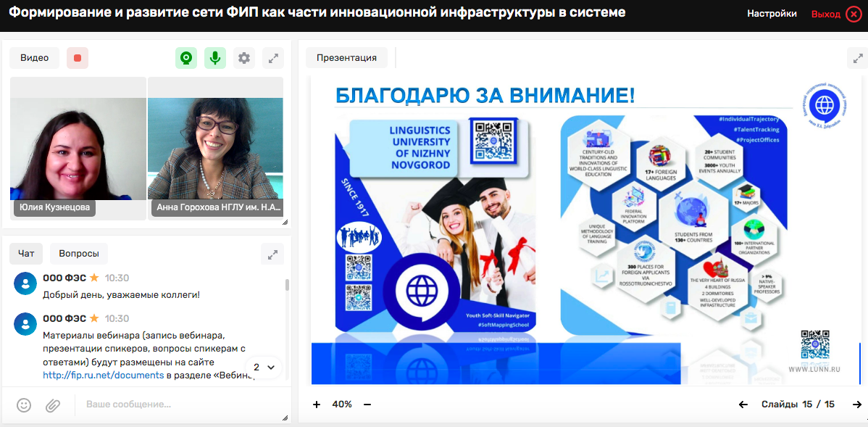
Task: Click the chat scrollbar
Action: 287,285
